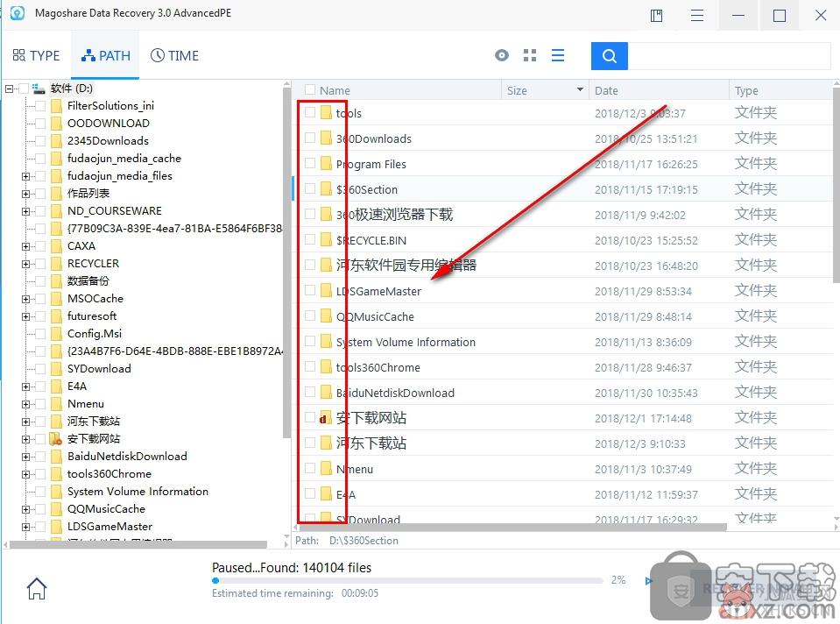Expand the 作品列表 tree node
Viewport: 840px width, 624px height.
pyautogui.click(x=25, y=194)
